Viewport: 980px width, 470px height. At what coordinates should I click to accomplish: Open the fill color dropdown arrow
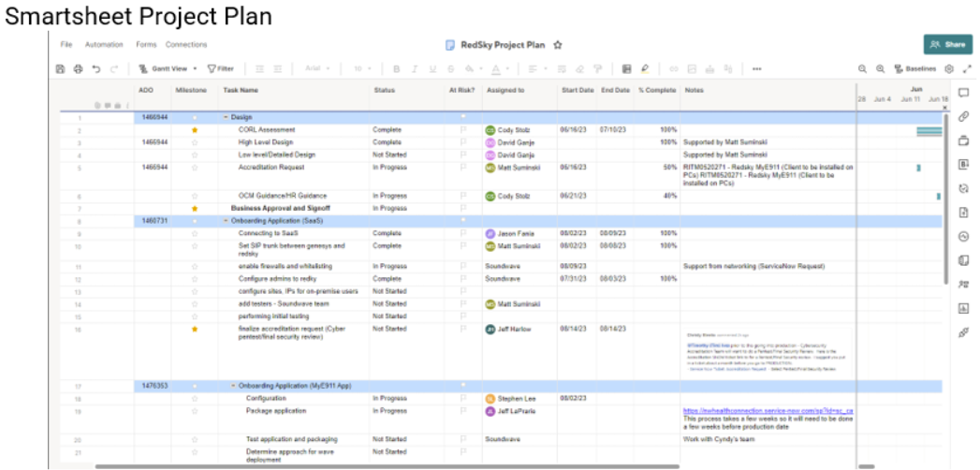482,68
